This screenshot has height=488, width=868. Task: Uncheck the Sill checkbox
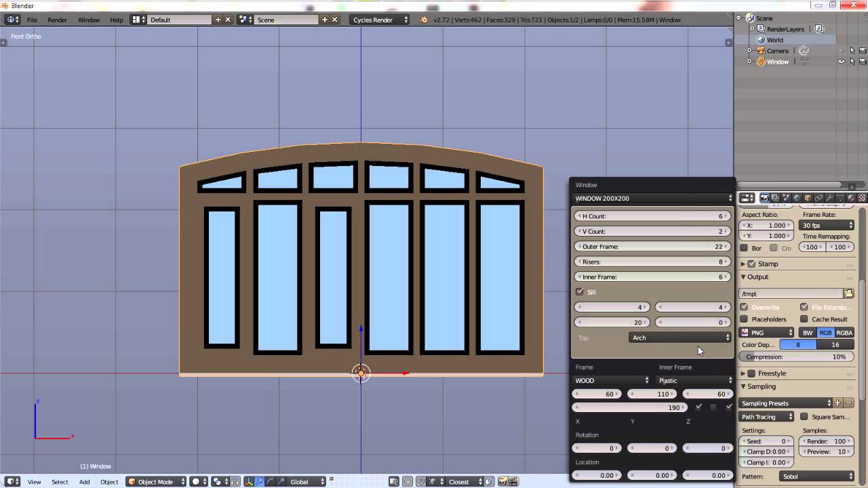pyautogui.click(x=579, y=292)
